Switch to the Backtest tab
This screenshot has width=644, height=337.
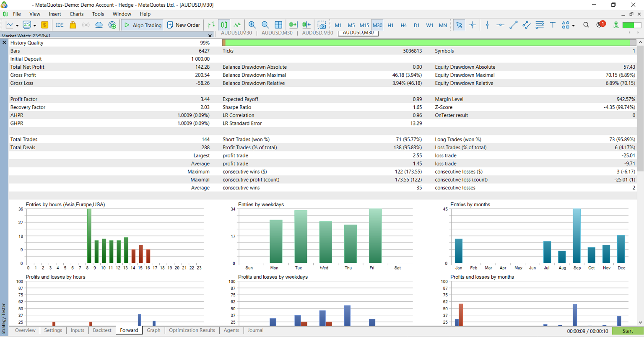[x=102, y=330]
